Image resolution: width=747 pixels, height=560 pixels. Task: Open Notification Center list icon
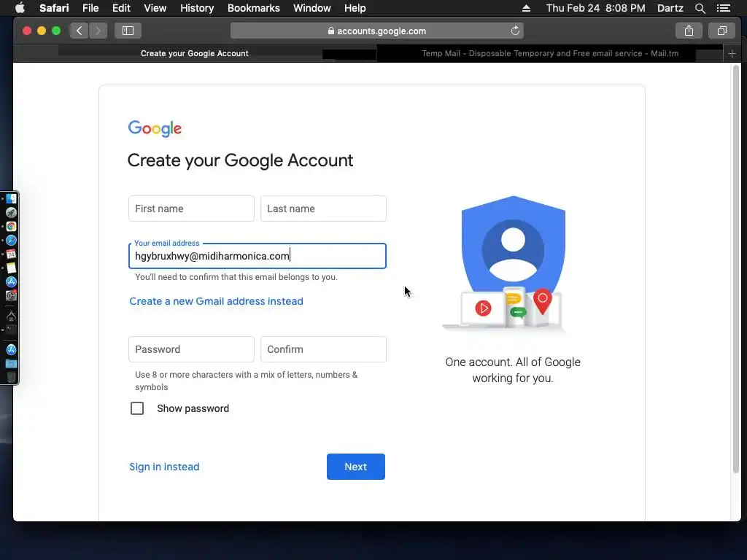coord(723,8)
